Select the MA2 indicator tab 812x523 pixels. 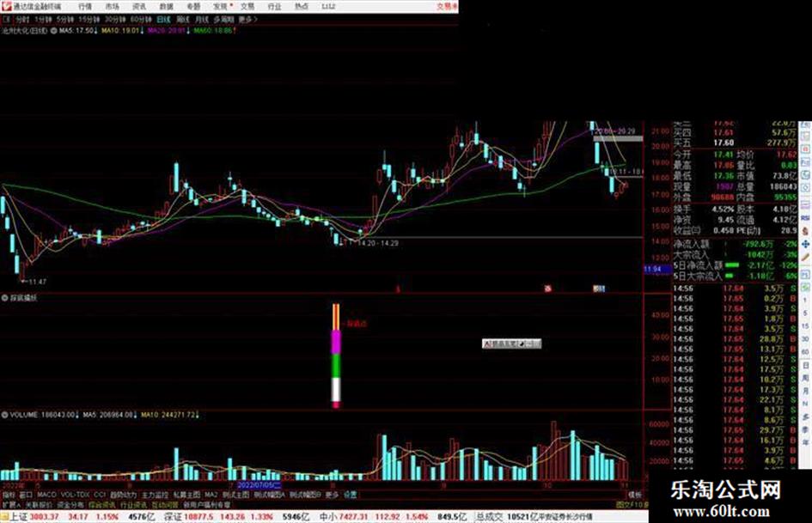tap(211, 495)
